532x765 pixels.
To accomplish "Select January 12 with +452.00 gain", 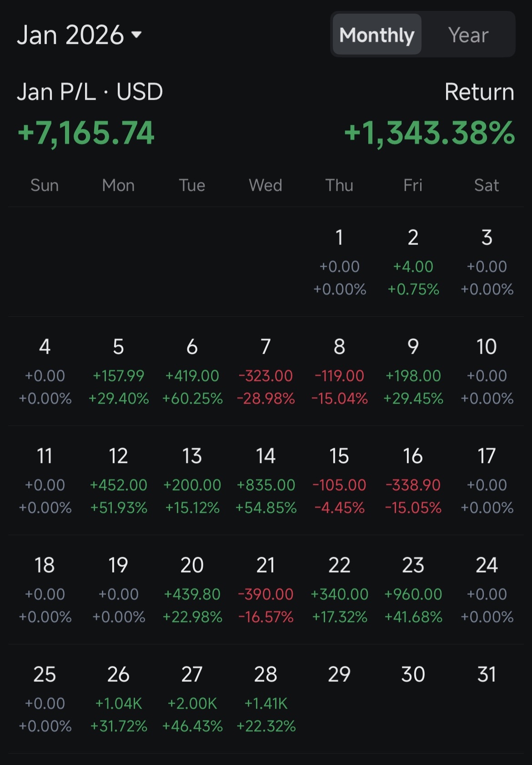I will 118,481.
